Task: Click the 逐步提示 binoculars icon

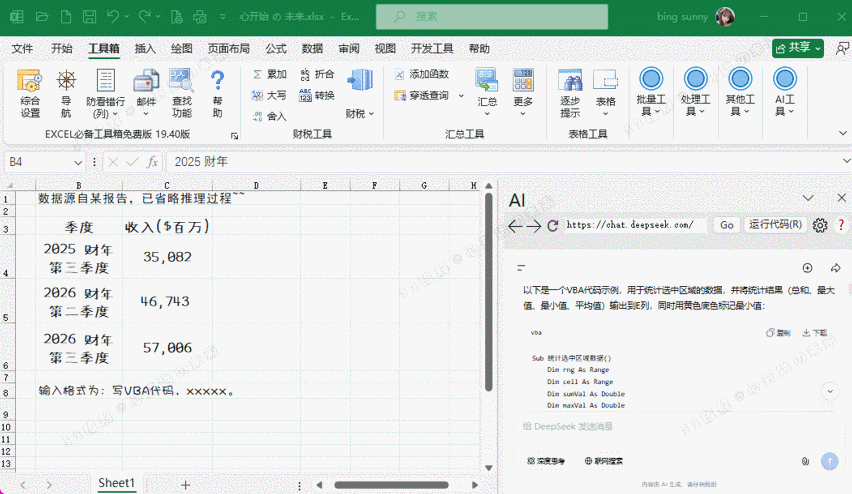Action: [570, 93]
